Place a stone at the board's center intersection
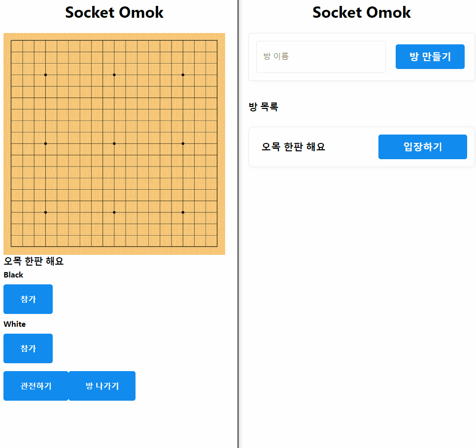This screenshot has height=448, width=476. click(x=114, y=143)
